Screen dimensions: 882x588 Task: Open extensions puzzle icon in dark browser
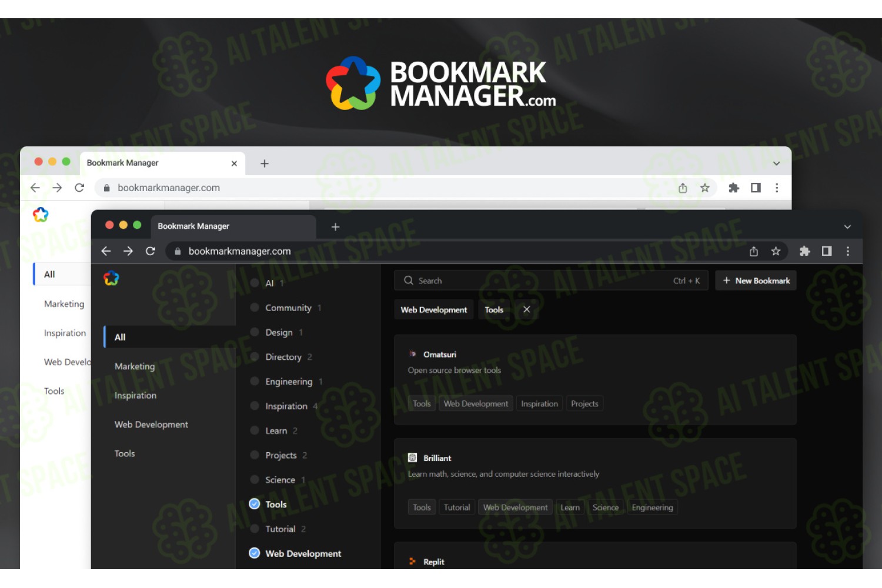click(805, 251)
